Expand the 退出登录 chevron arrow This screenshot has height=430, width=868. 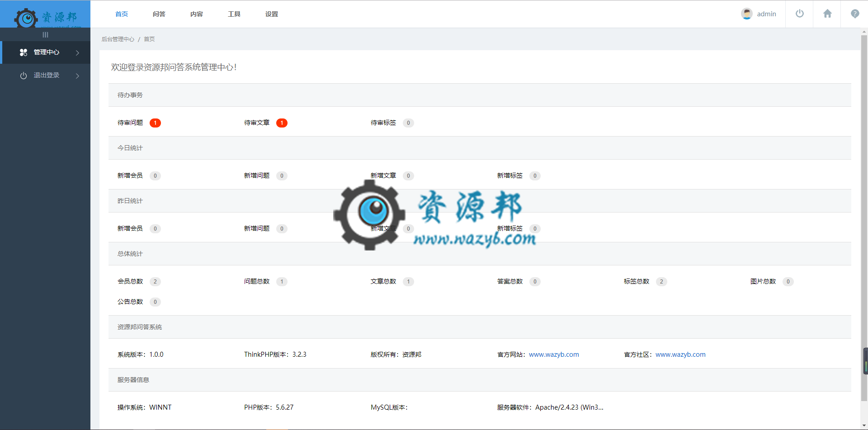tap(77, 76)
